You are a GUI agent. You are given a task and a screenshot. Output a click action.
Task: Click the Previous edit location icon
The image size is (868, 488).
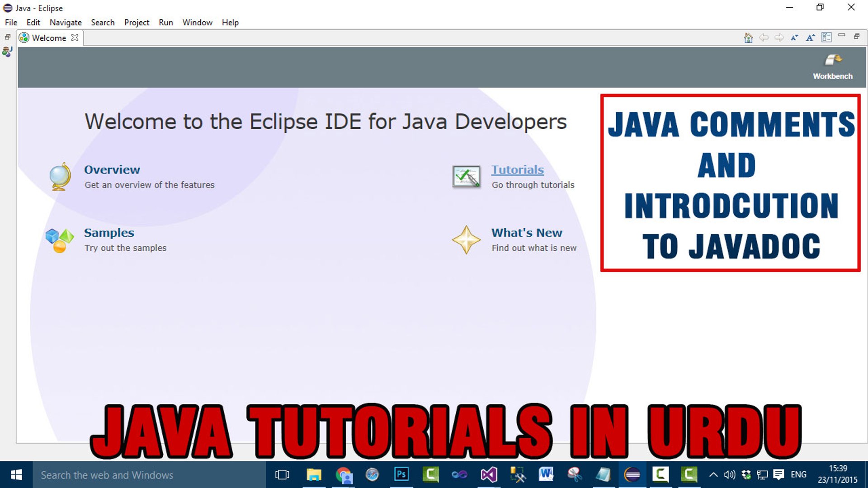764,38
